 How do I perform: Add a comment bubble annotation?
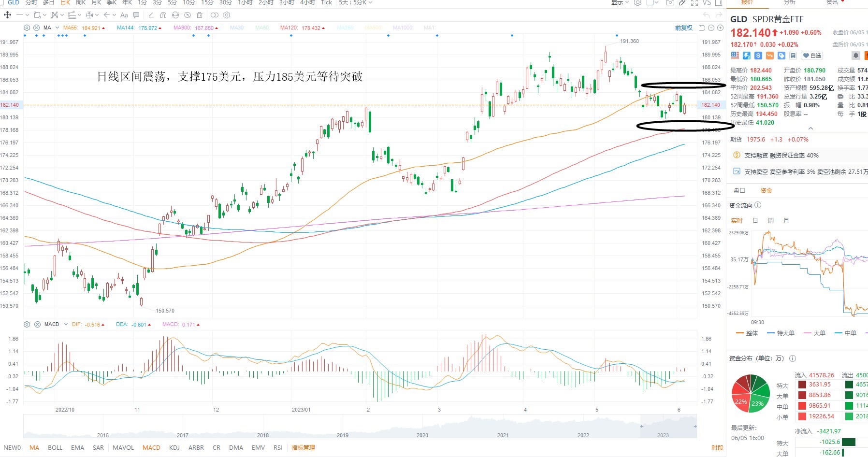136,15
